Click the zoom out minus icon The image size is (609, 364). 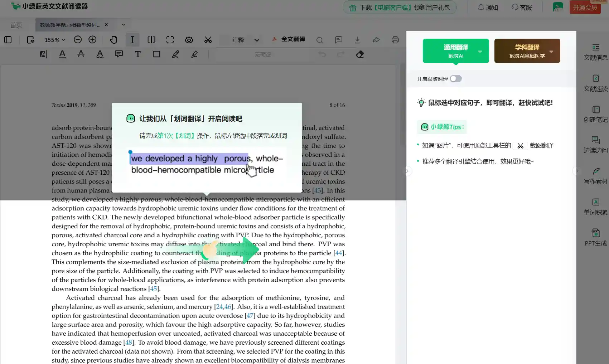[x=78, y=40]
